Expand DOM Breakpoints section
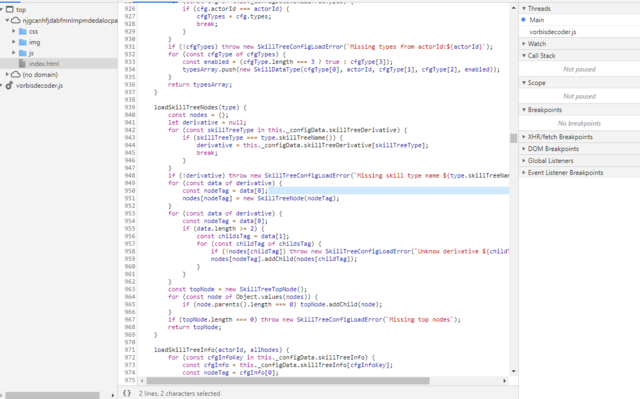 pyautogui.click(x=524, y=149)
